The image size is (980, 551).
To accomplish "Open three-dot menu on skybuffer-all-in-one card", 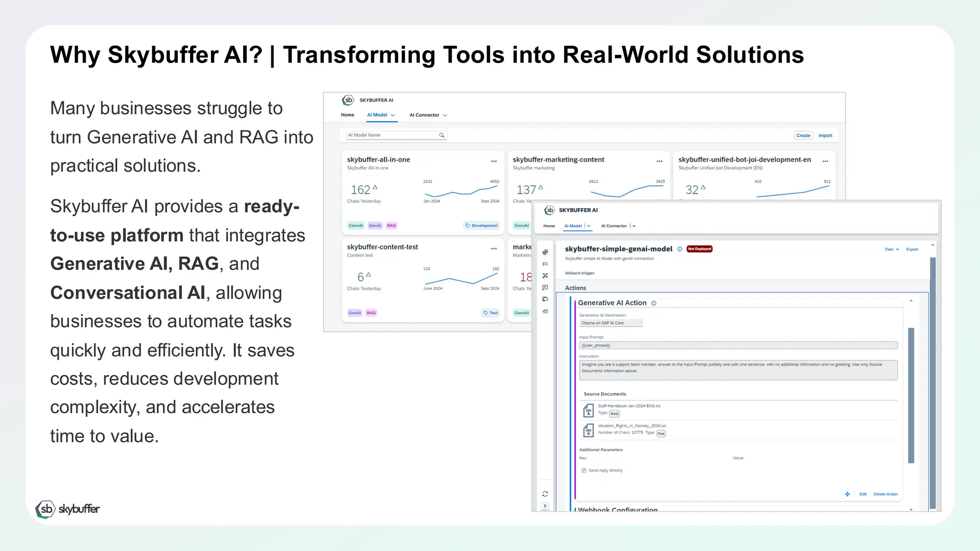I will (x=494, y=161).
